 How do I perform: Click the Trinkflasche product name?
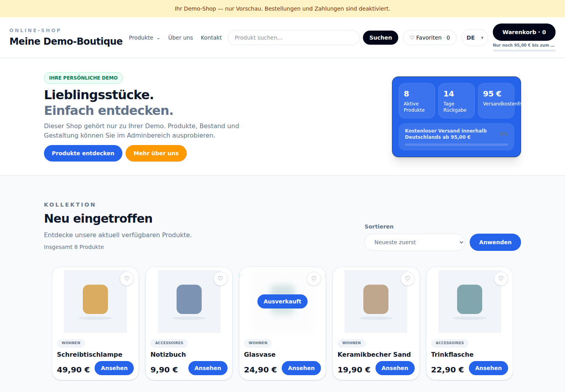click(452, 354)
